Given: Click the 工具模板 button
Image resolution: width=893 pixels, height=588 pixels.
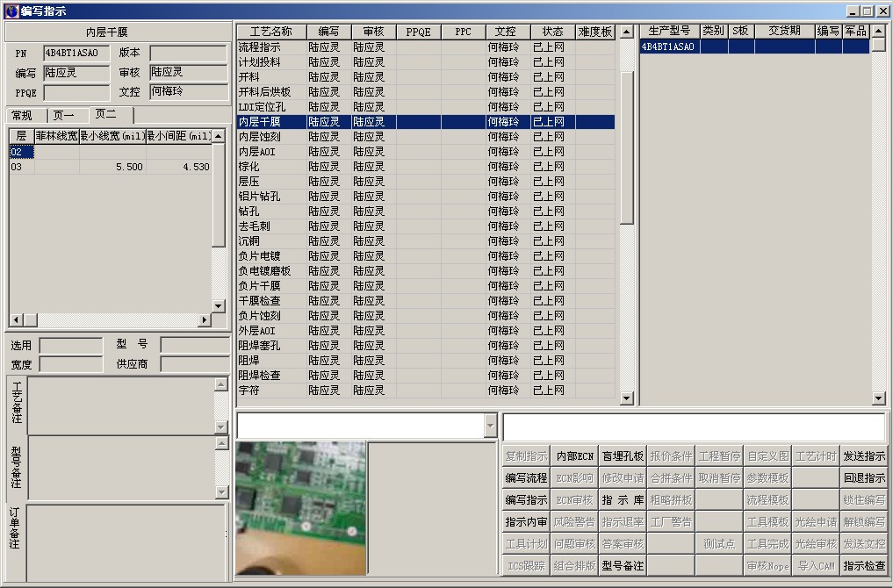Looking at the screenshot, I should coord(767,521).
